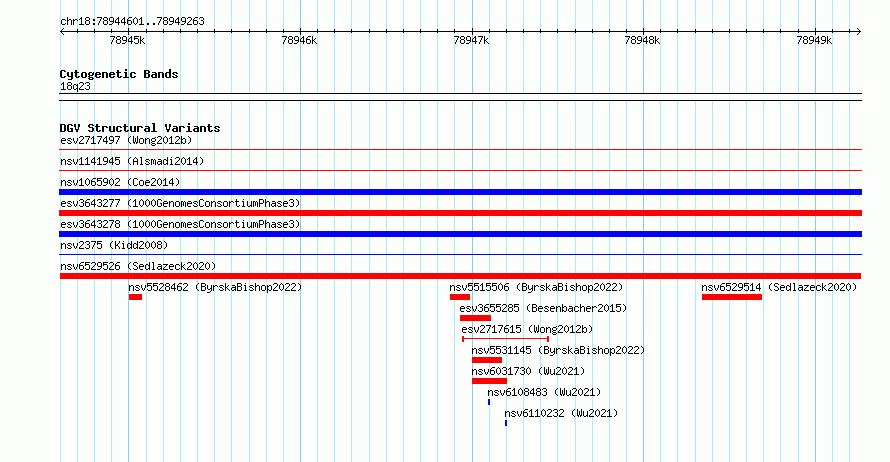Click the 78946k ruler position

299,40
